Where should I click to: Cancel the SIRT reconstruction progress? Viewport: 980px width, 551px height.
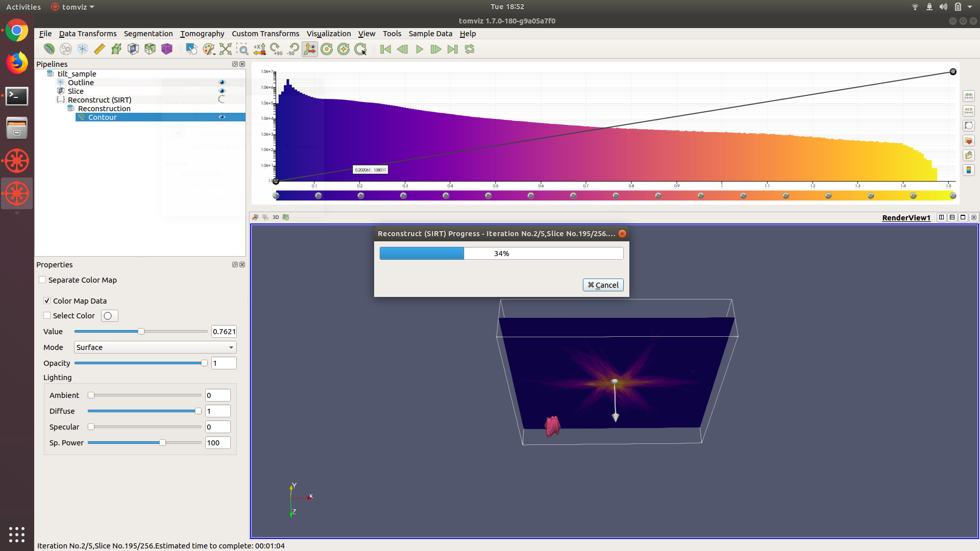click(603, 285)
